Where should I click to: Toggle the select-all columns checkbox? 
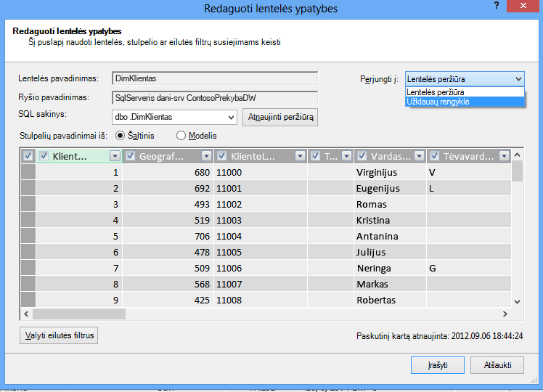click(x=28, y=156)
